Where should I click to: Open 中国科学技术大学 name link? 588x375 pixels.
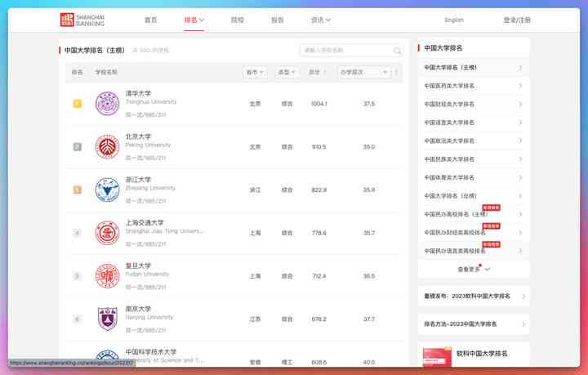click(x=151, y=352)
